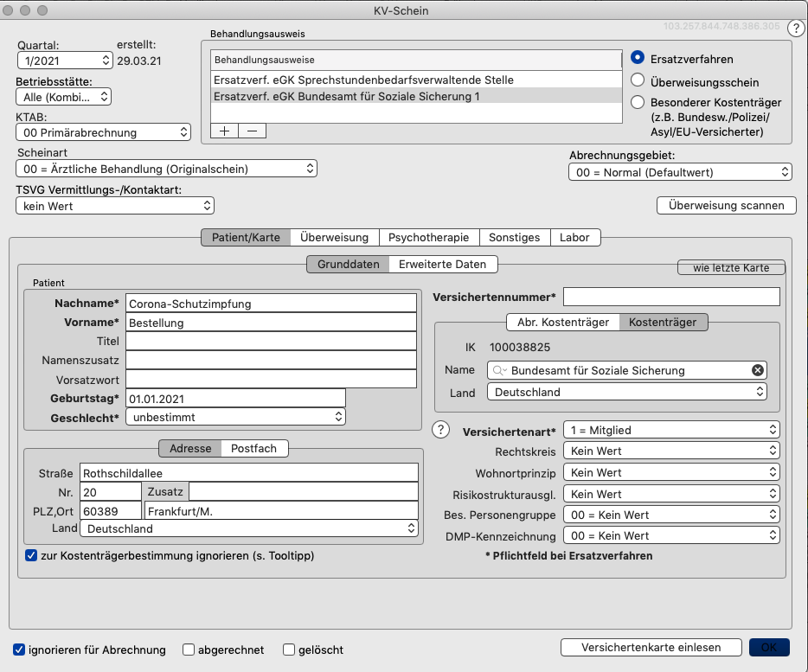This screenshot has height=672, width=808.
Task: Select the Besonderer Kostenträger radio option
Action: (x=638, y=102)
